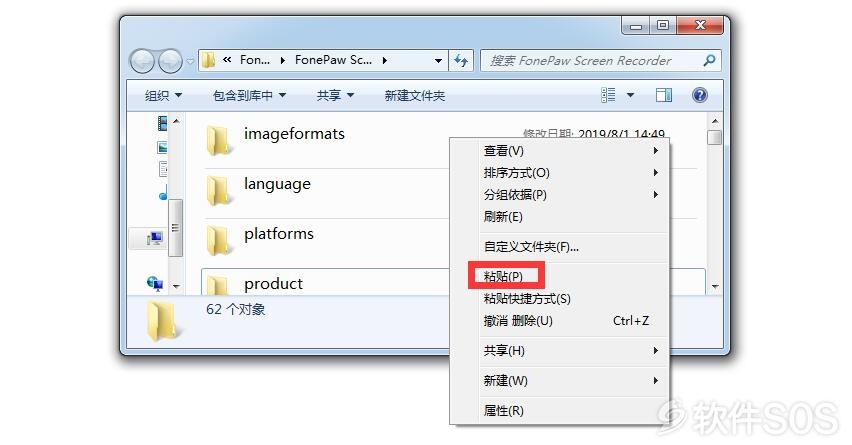The width and height of the screenshot is (852, 445).
Task: Open the 包含到库中 toolbar menu
Action: coord(249,96)
